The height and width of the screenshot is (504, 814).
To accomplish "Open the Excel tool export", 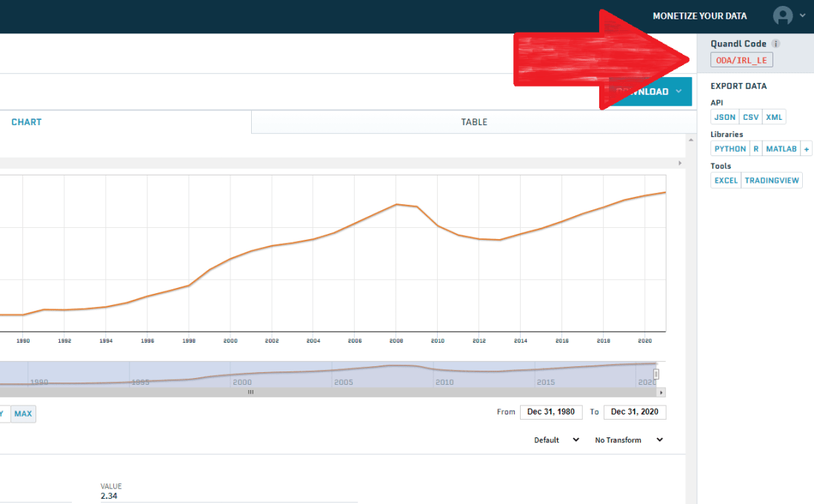I will click(x=725, y=181).
